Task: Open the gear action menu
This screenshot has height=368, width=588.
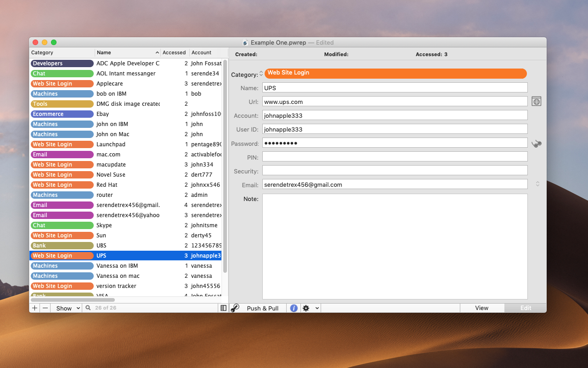Action: (x=311, y=308)
